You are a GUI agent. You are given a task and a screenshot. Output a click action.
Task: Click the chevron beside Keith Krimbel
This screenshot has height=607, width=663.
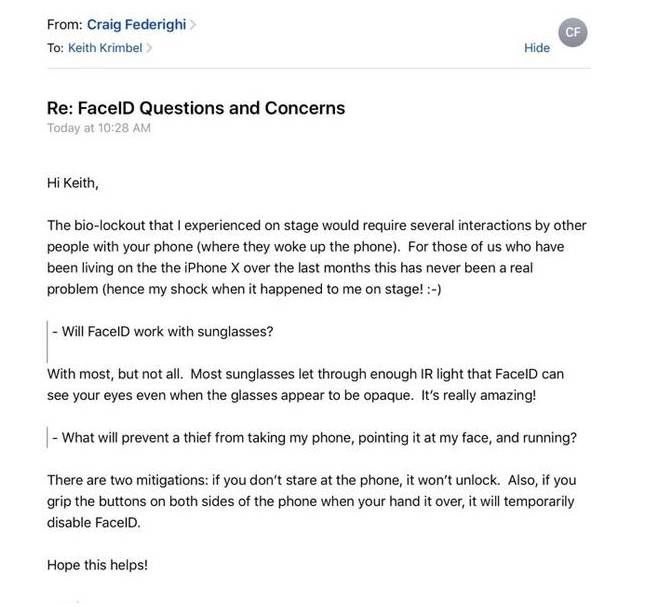coord(149,47)
